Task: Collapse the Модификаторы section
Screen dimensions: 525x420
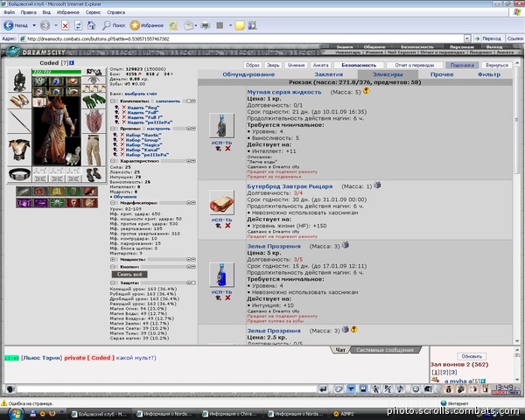Action: coord(113,203)
